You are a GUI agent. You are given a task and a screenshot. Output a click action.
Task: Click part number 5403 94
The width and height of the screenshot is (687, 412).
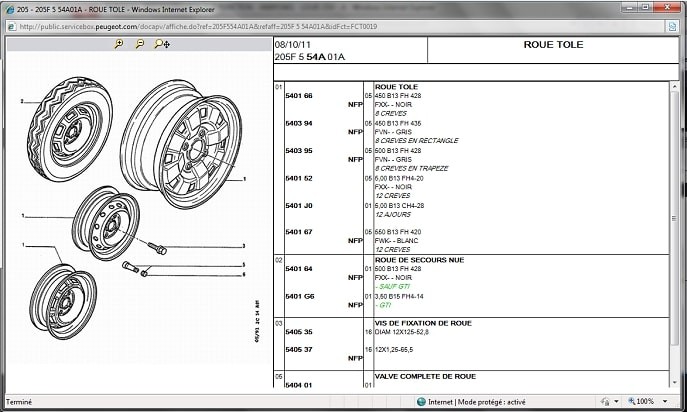click(x=299, y=123)
